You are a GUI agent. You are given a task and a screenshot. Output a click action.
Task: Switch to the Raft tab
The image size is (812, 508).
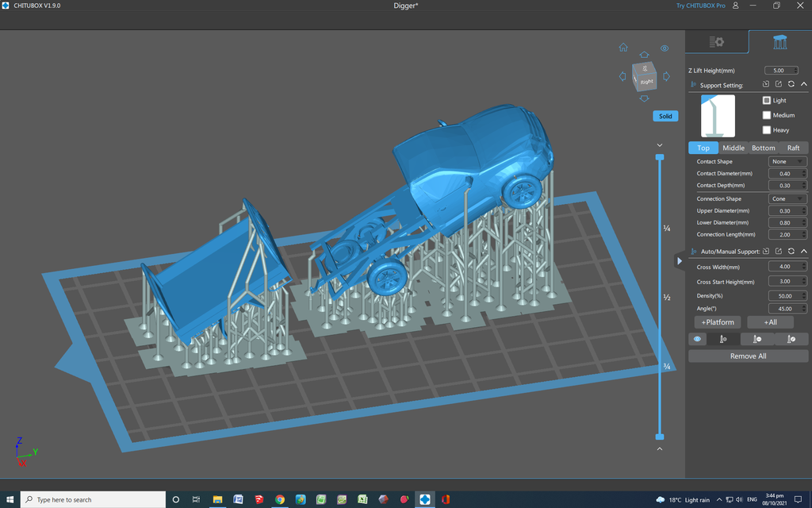(793, 148)
